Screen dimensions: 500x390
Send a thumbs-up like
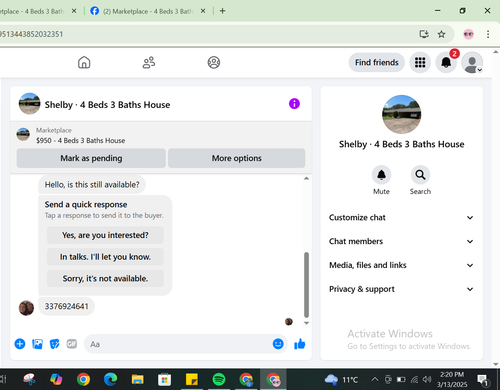pyautogui.click(x=300, y=344)
